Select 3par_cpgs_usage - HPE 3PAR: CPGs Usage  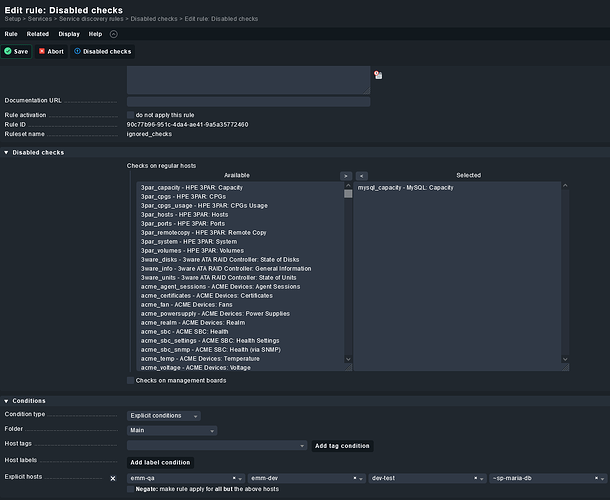coord(204,205)
